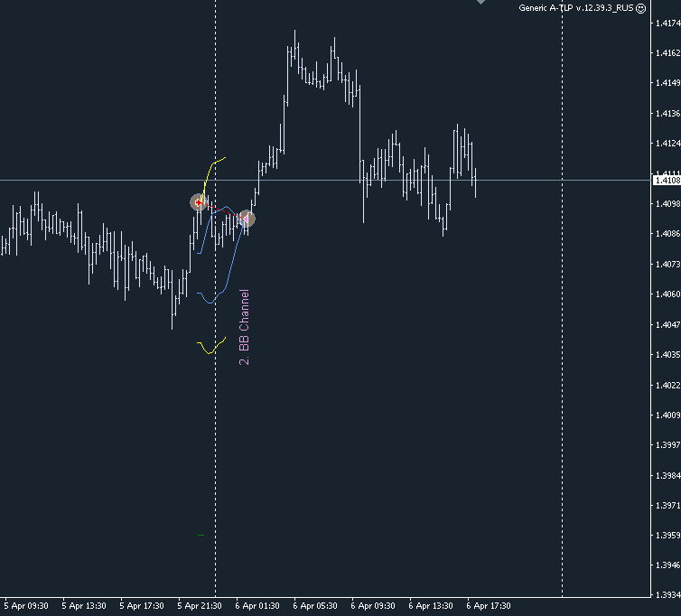681x616 pixels.
Task: Click the 1.4136 price scale label
Action: [x=668, y=114]
